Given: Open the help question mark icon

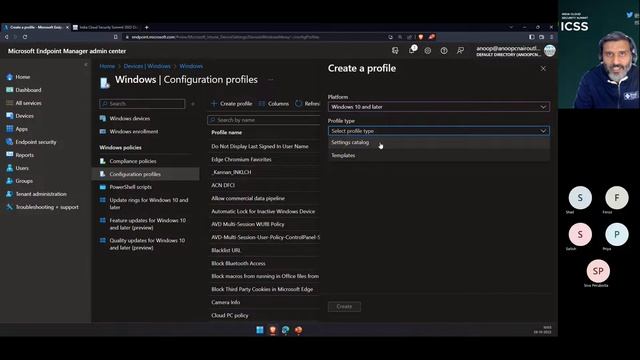Looking at the screenshot, I should [444, 51].
